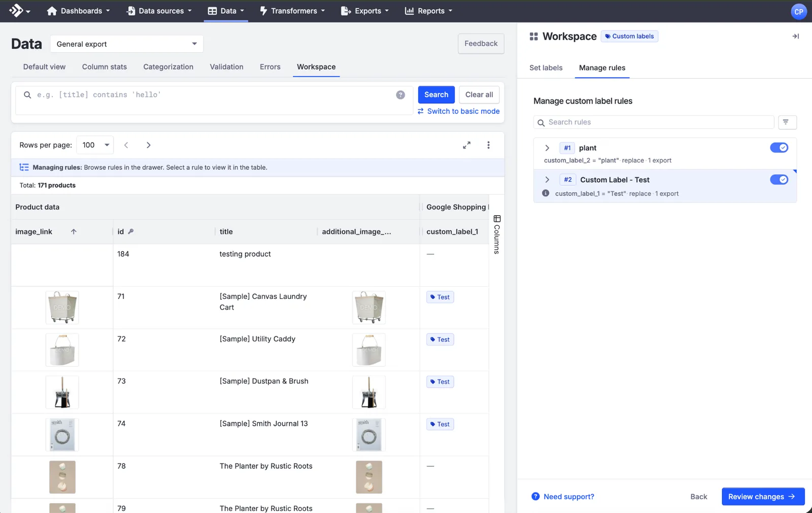The image size is (812, 513).
Task: Go to the next page arrow
Action: (148, 145)
